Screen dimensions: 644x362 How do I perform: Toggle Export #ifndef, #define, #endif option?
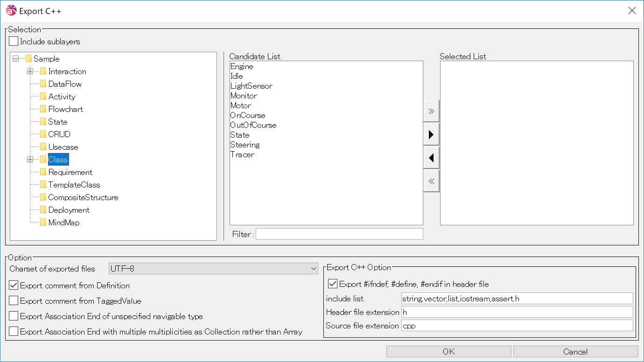pos(333,284)
